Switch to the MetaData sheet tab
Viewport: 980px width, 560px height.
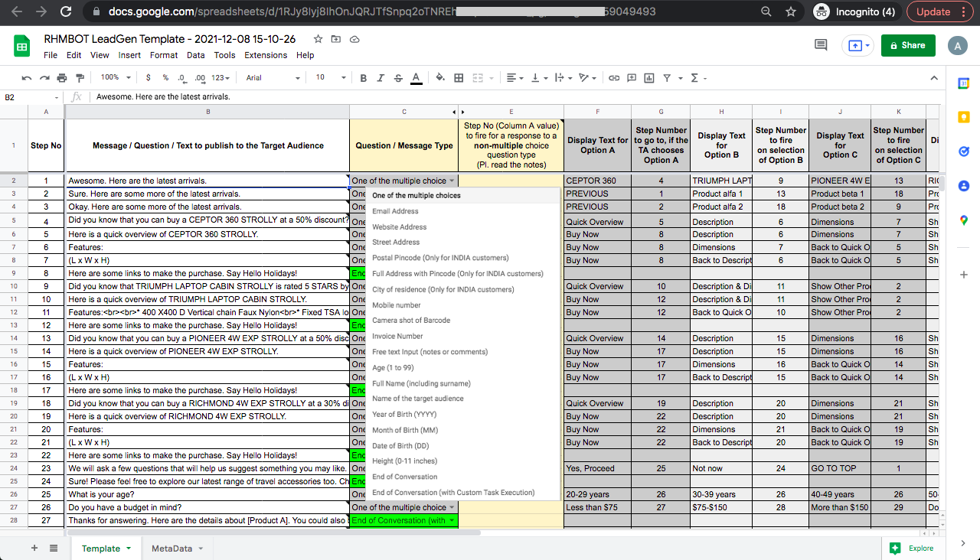pos(177,549)
